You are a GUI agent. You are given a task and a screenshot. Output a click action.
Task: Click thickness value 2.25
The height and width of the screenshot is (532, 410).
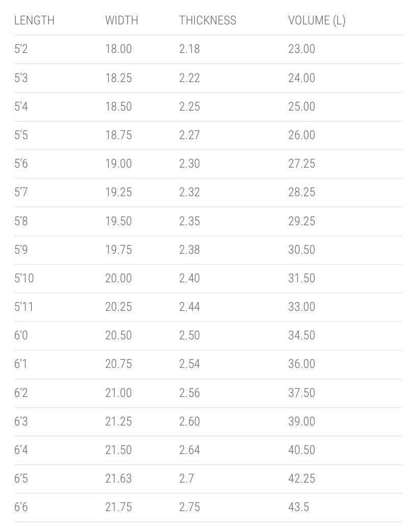[189, 107]
